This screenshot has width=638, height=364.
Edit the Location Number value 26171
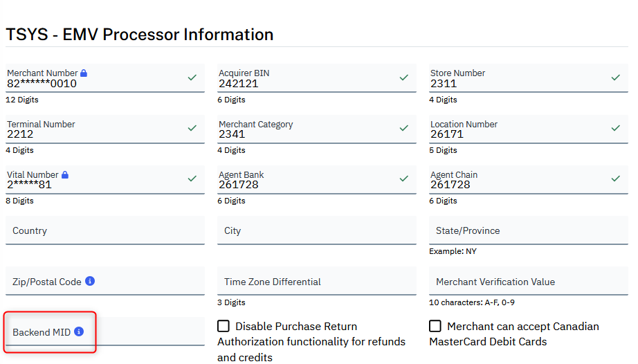(516, 134)
